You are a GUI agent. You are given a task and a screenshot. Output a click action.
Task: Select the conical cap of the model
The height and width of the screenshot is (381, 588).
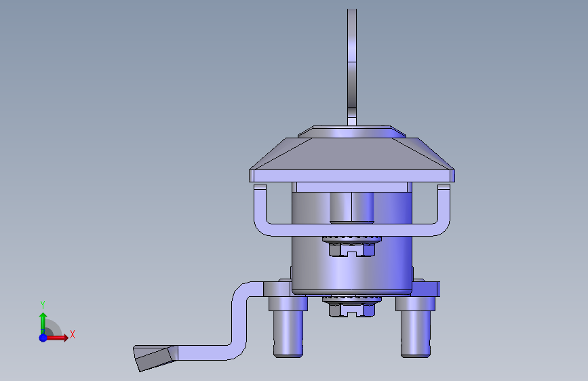point(352,154)
